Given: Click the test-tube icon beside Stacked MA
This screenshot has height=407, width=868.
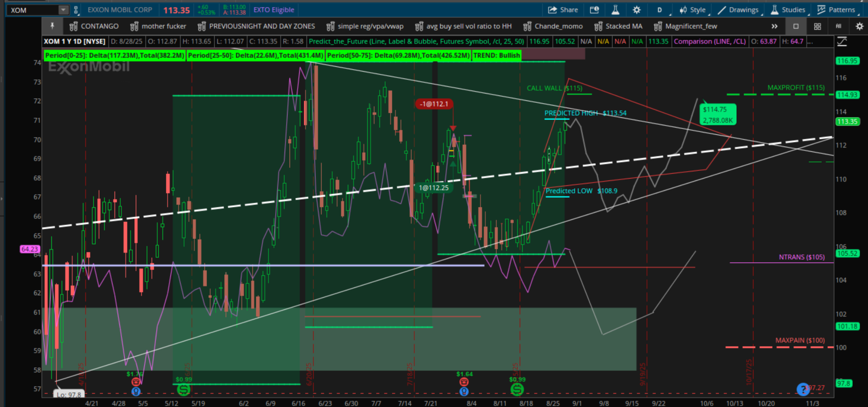Looking at the screenshot, I should tap(598, 26).
